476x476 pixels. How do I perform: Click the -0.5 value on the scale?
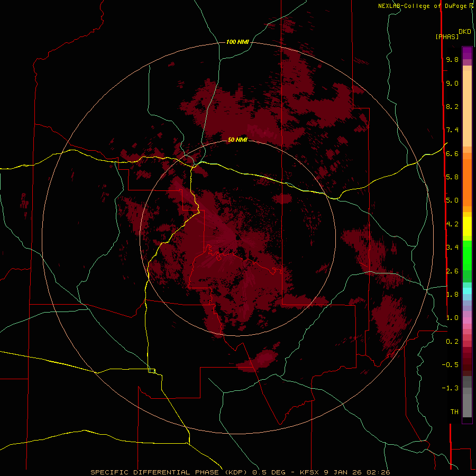click(x=450, y=364)
